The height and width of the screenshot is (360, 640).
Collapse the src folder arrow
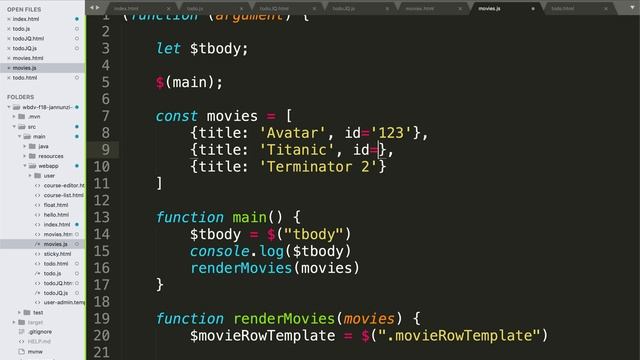[x=14, y=127]
